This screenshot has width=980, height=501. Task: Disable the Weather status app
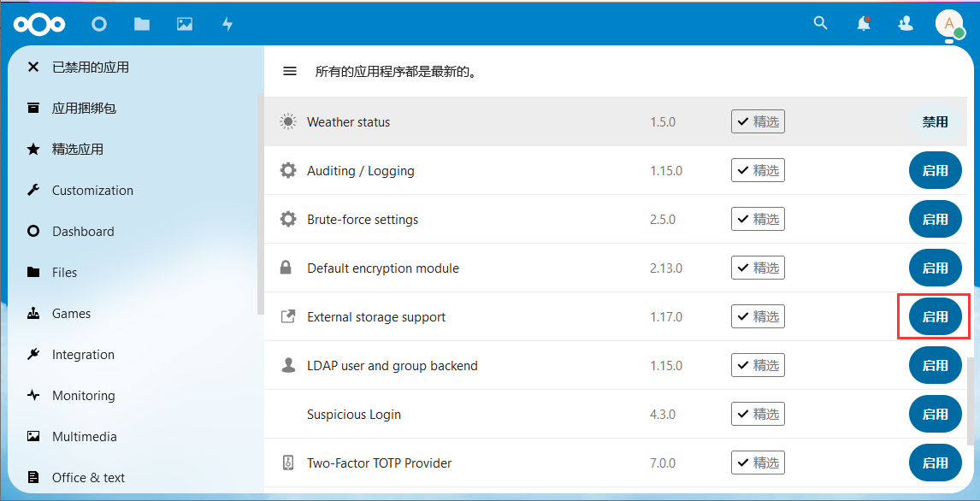(935, 122)
